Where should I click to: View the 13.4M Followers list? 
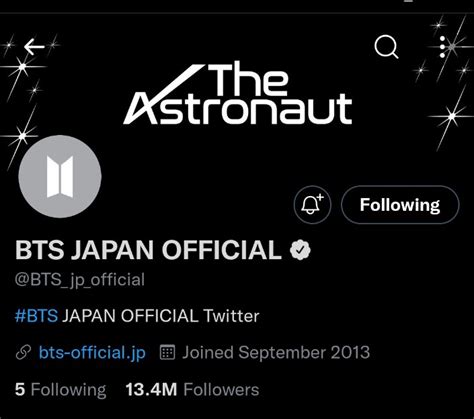coord(192,389)
